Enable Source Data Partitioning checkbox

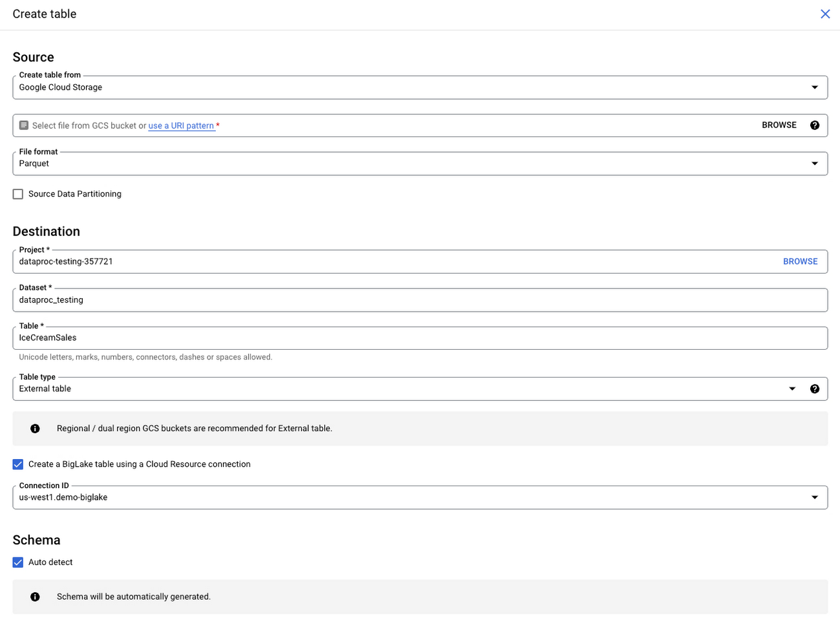[x=18, y=194]
